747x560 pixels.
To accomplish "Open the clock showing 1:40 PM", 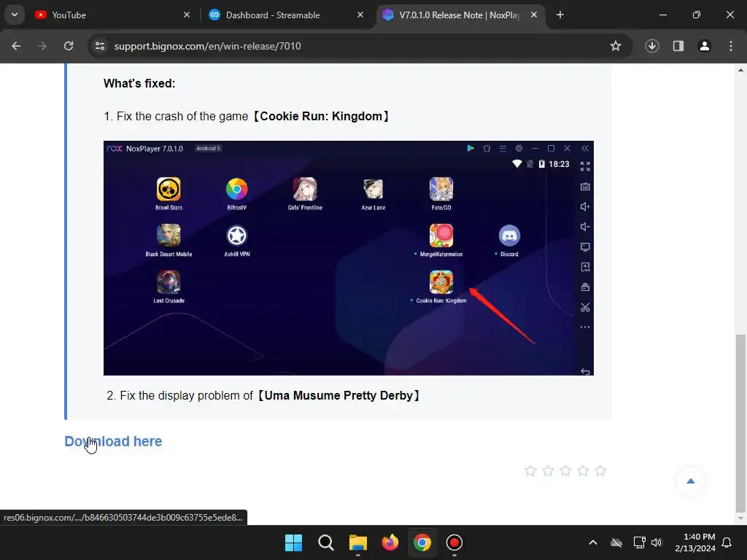I will 695,542.
